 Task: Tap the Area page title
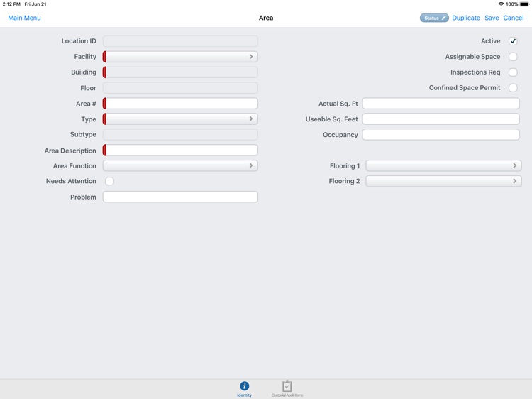[x=266, y=18]
